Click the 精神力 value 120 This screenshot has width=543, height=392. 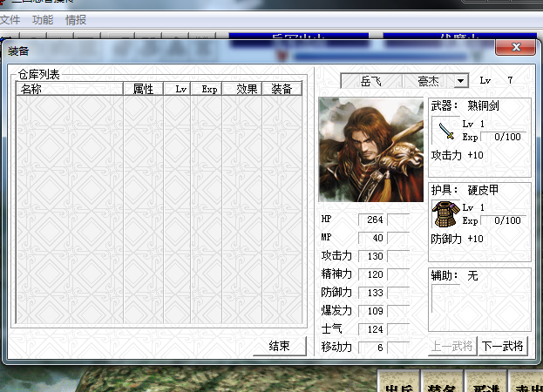pyautogui.click(x=372, y=274)
